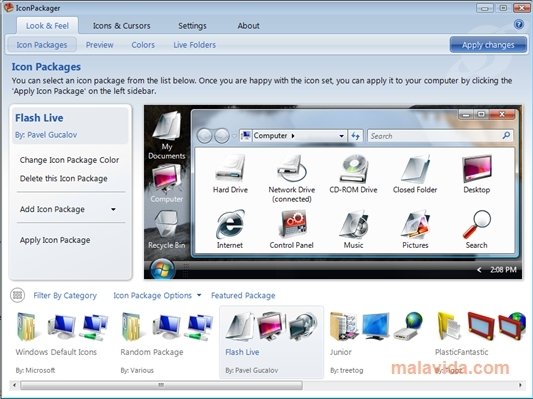
Task: Click Computer icon on preview desktop
Action: 167,179
